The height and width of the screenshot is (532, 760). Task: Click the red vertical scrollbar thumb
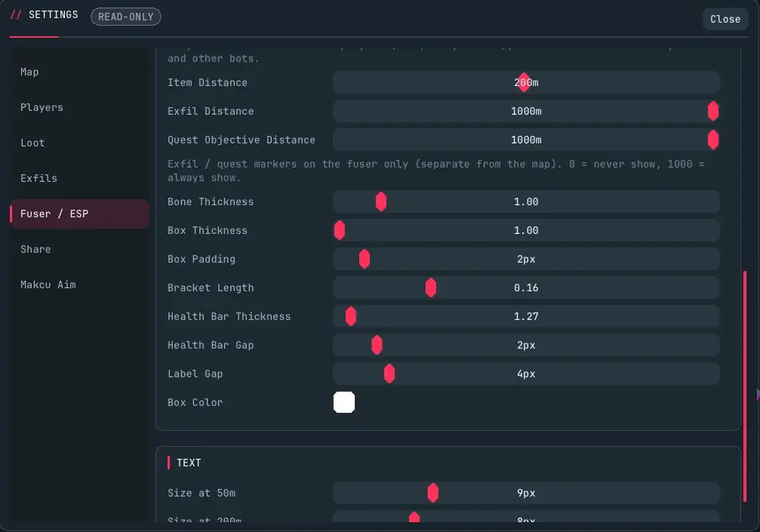[x=745, y=386]
